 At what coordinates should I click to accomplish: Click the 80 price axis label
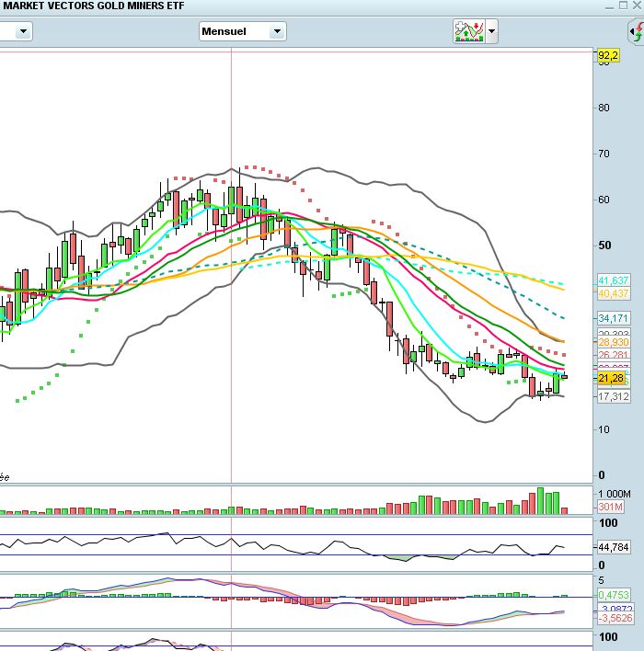pyautogui.click(x=604, y=108)
